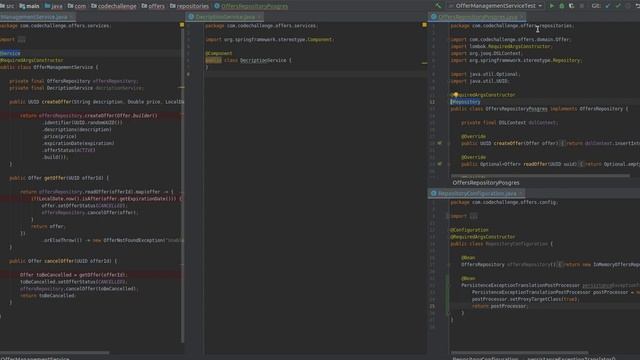Close the OffersRepositoryPosgres.java tab
This screenshot has width=640, height=360.
(x=522, y=17)
